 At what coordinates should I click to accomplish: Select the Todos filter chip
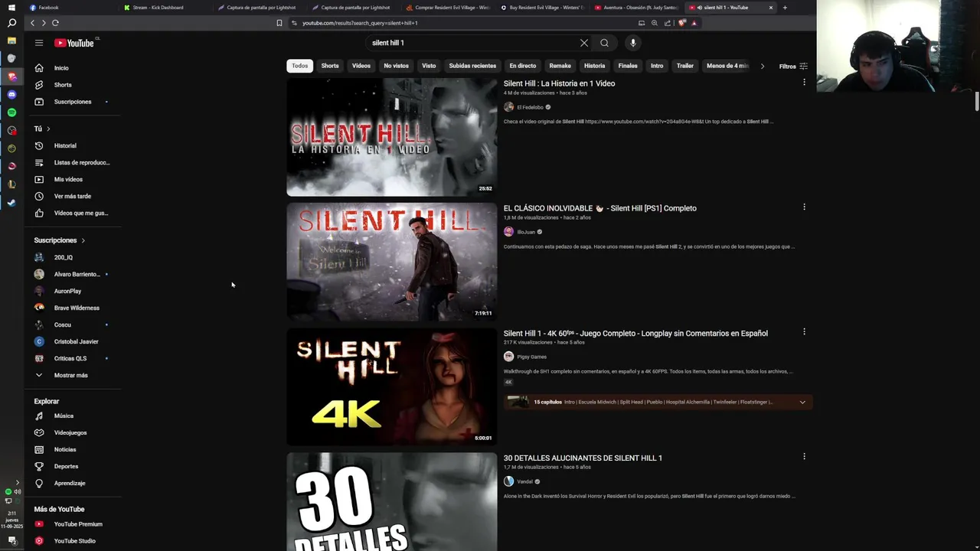coord(299,66)
